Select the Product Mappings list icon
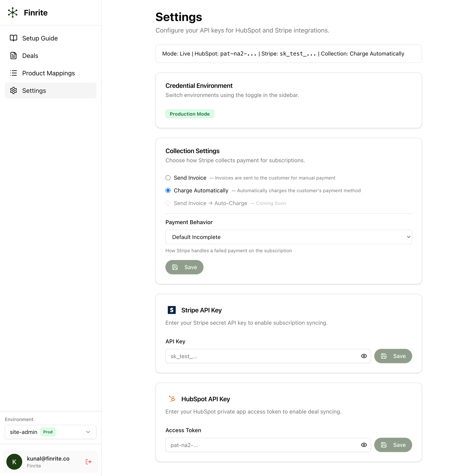This screenshot has width=476, height=476. coord(13,73)
